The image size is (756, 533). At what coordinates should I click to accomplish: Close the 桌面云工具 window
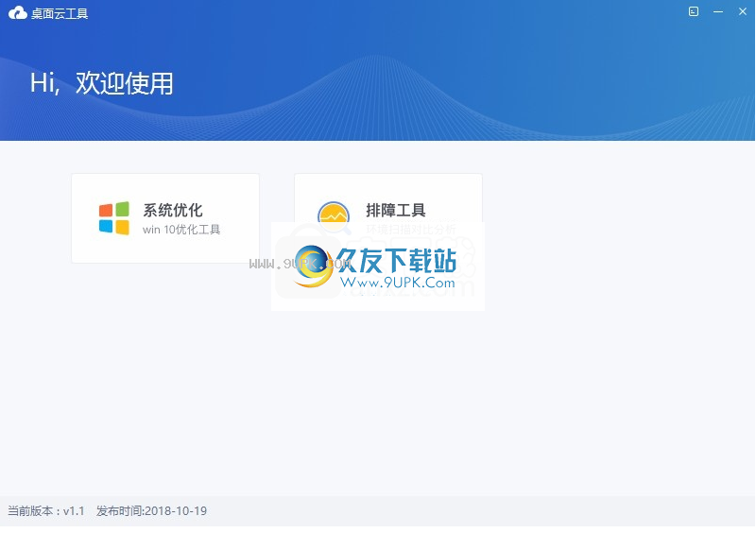coord(743,11)
